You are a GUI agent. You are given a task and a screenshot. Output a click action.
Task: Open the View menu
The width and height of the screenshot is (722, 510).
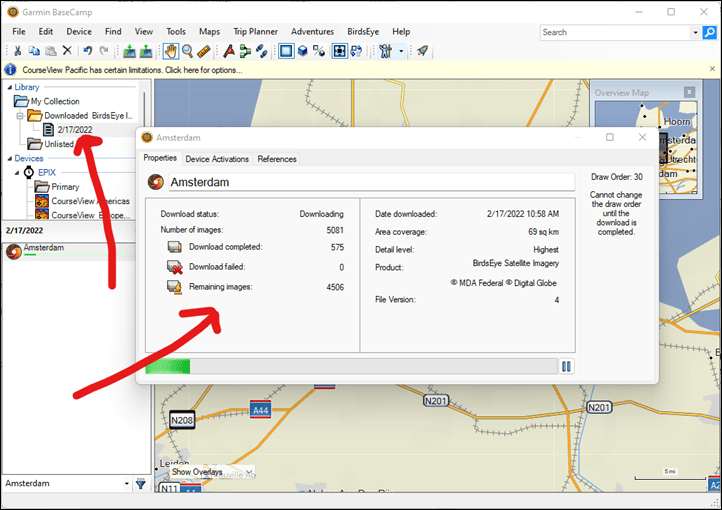(x=144, y=32)
